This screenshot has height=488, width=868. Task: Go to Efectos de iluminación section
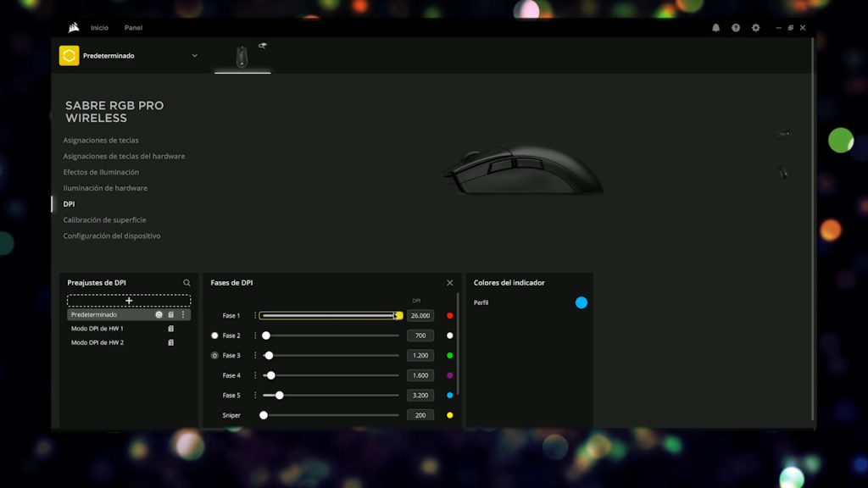101,172
